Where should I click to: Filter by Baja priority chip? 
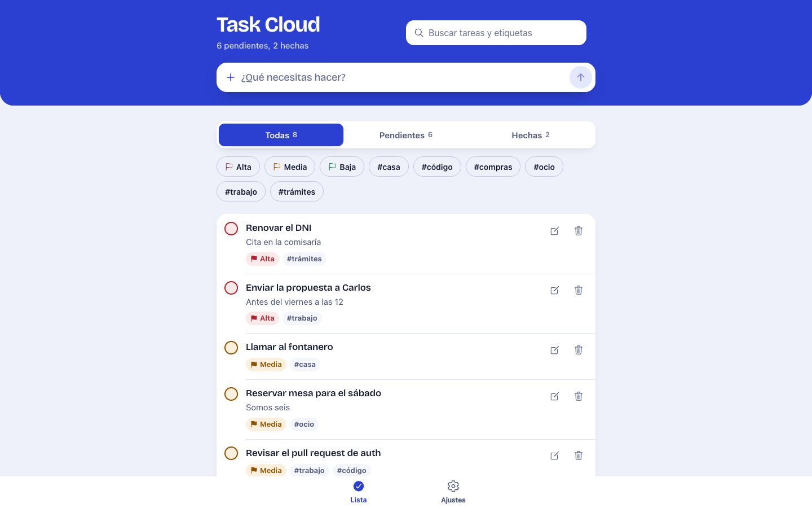tap(342, 167)
